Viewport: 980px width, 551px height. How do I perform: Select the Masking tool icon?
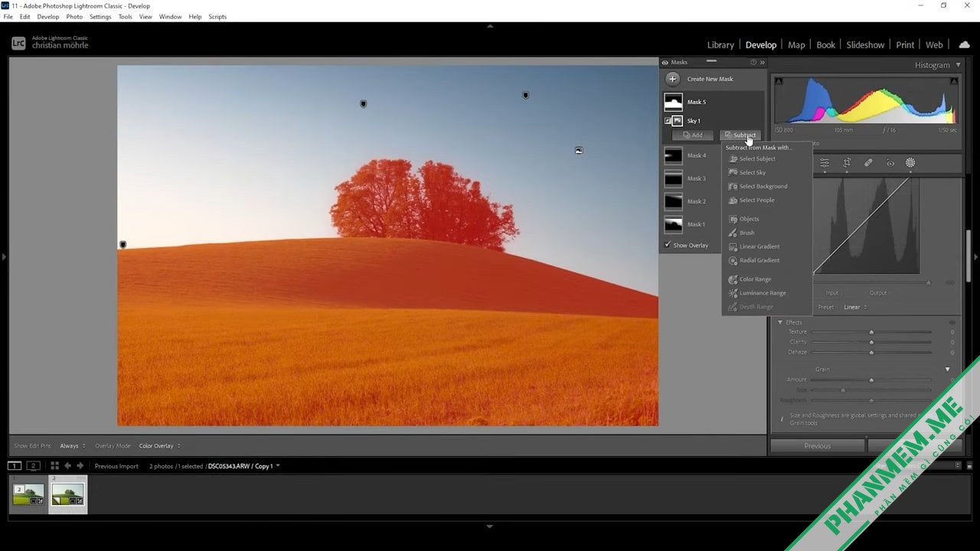(910, 163)
